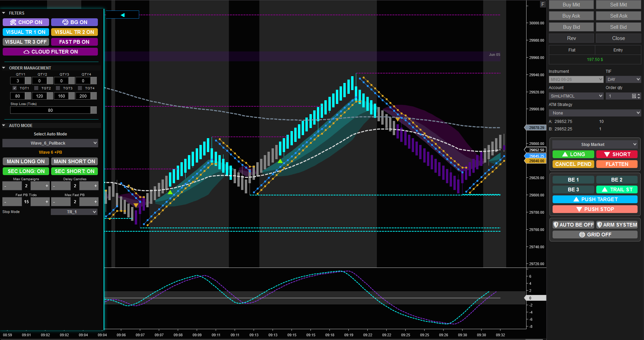The height and width of the screenshot is (340, 644).
Task: Click the QTY1 input field
Action: [18, 81]
